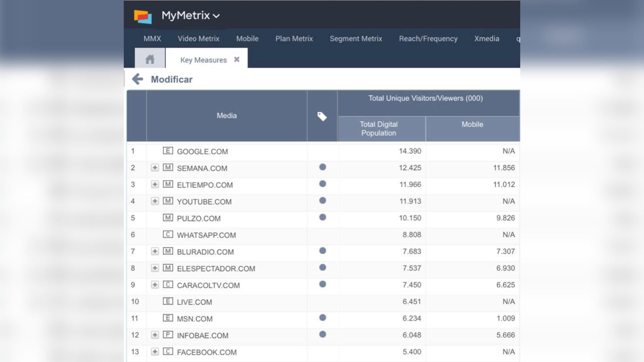644x362 pixels.
Task: Select the home tab icon
Action: pos(150,59)
